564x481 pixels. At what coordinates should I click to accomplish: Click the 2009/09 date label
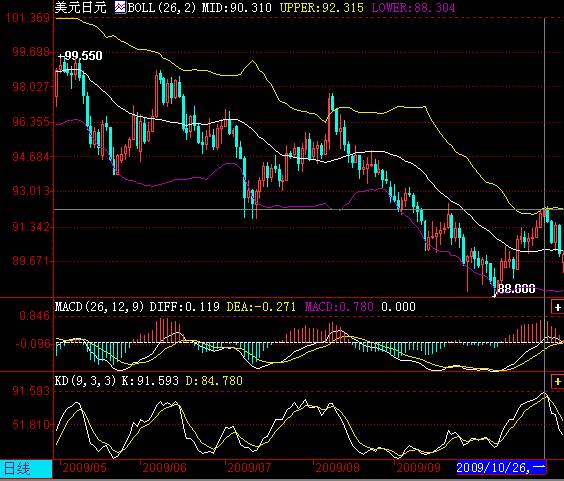pyautogui.click(x=418, y=468)
